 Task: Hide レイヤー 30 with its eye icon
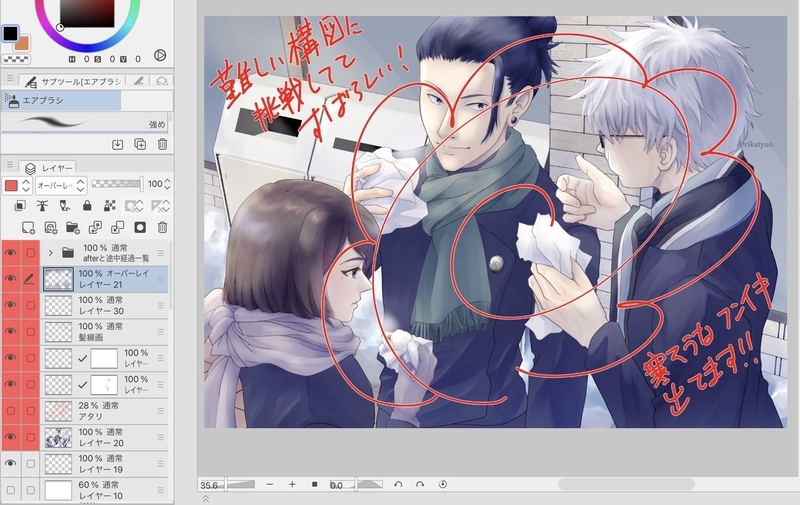tap(10, 305)
